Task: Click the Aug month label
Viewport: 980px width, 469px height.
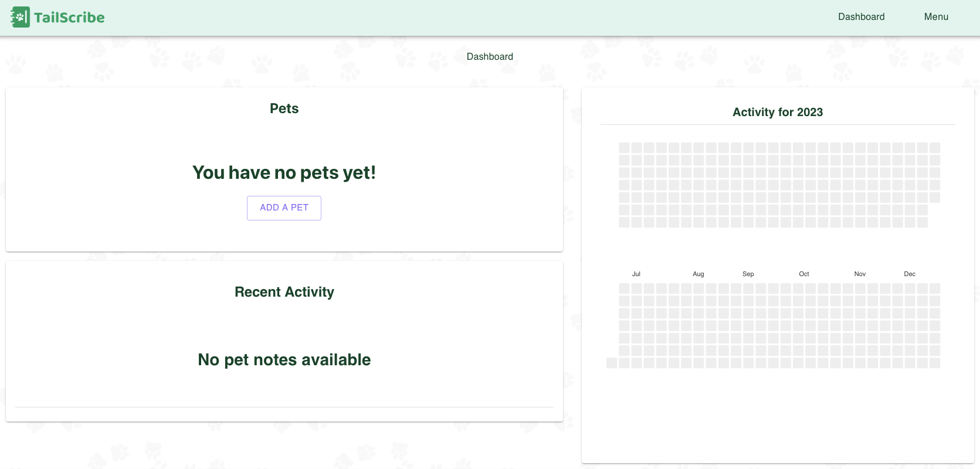Action: [698, 273]
